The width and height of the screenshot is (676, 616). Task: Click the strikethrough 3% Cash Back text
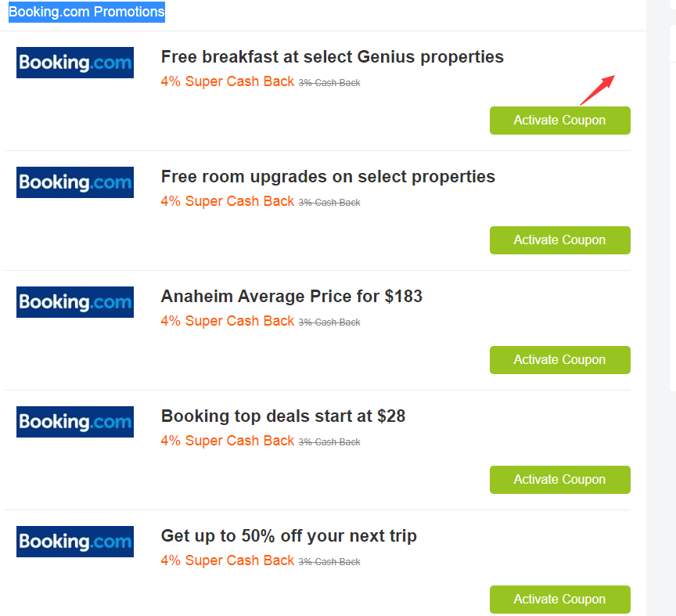(x=329, y=81)
